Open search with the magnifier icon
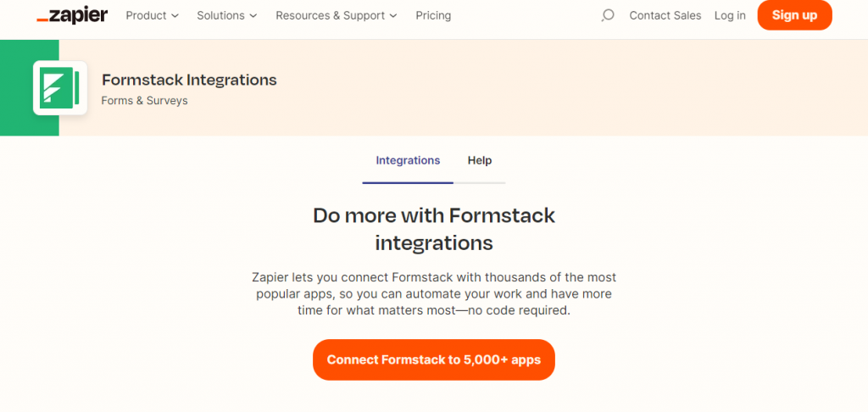868x412 pixels. point(608,15)
